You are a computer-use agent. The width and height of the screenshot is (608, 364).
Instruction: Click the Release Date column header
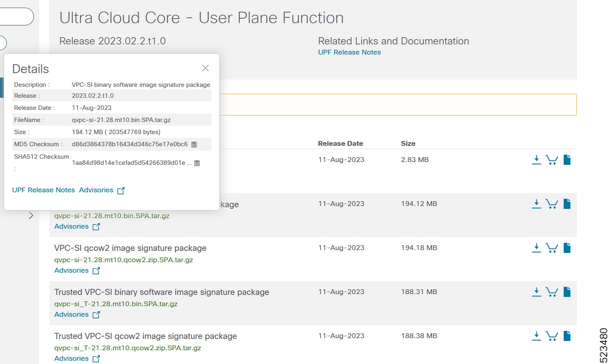[x=341, y=143]
